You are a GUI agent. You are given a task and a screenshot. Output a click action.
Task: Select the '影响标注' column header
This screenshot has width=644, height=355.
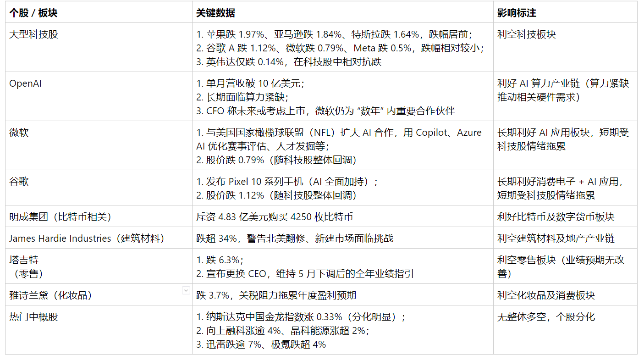coord(565,13)
